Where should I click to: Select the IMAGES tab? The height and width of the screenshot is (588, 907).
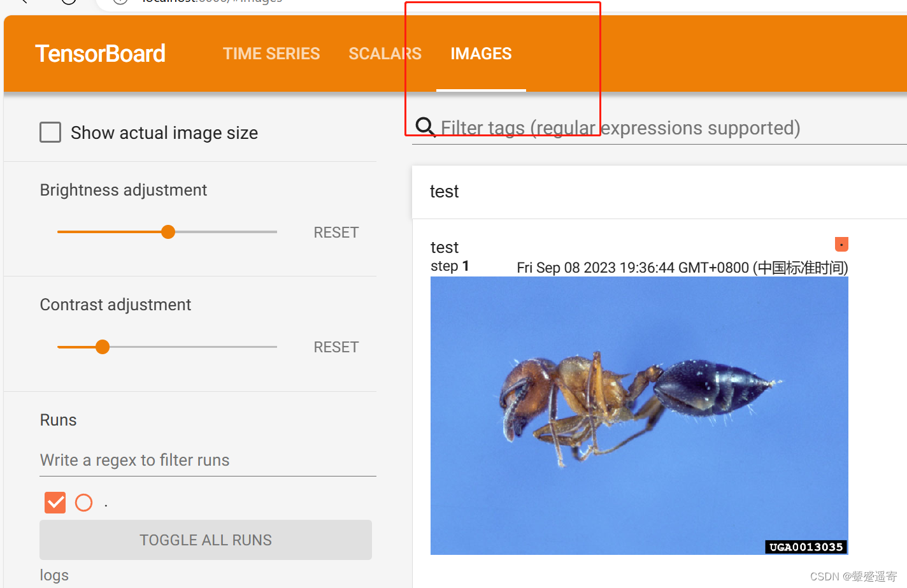pyautogui.click(x=481, y=54)
